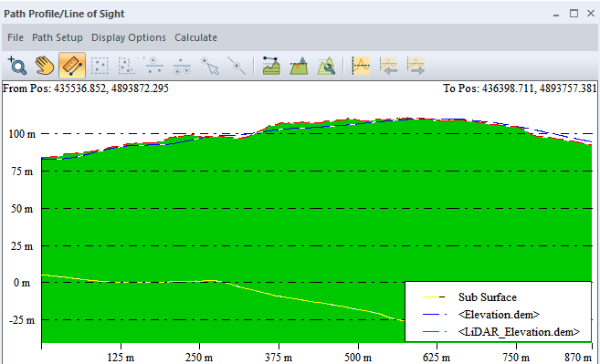This screenshot has height=364, width=600.
Task: Click the previous profile left arrow icon
Action: click(388, 66)
